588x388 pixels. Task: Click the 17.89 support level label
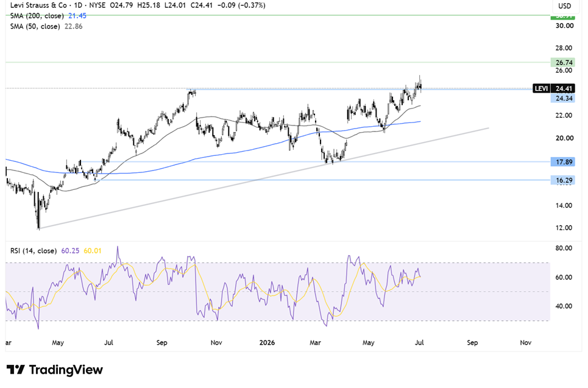[x=563, y=162]
